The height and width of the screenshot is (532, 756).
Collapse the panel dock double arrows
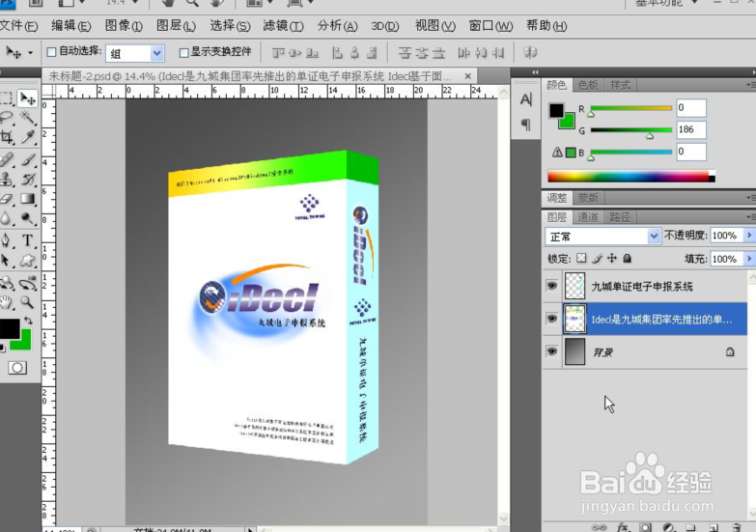point(535,71)
